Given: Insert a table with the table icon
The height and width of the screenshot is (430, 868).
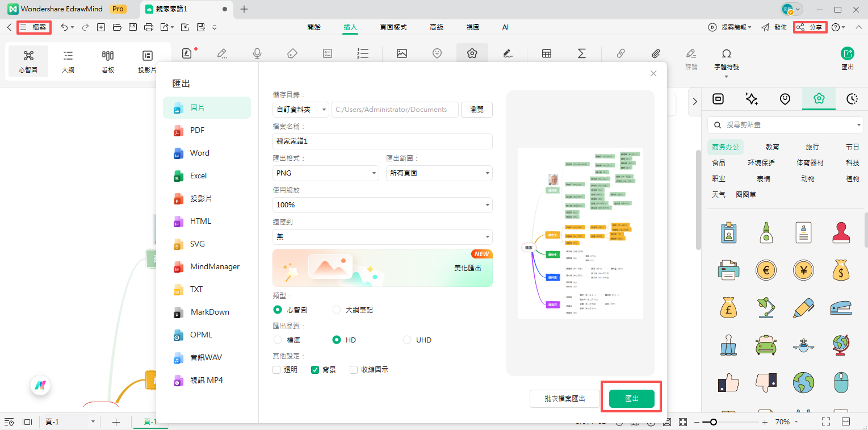Looking at the screenshot, I should click(546, 53).
